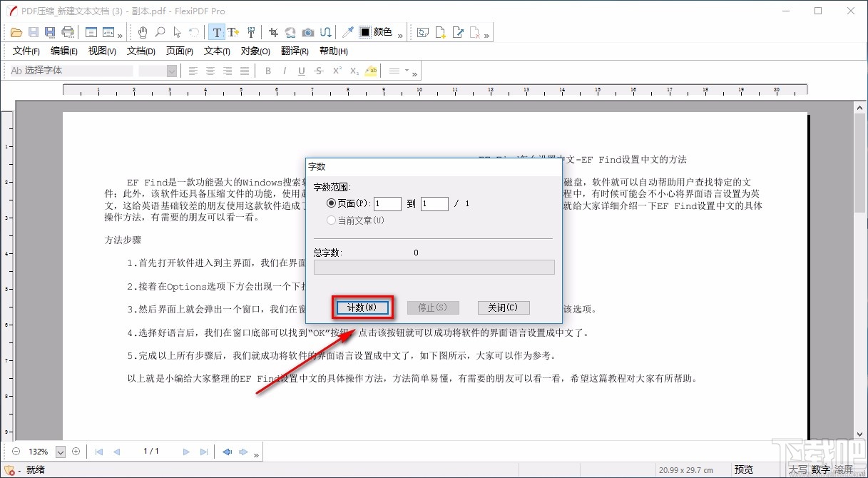Image resolution: width=868 pixels, height=478 pixels.
Task: Activate the Text edit tool
Action: (x=216, y=32)
